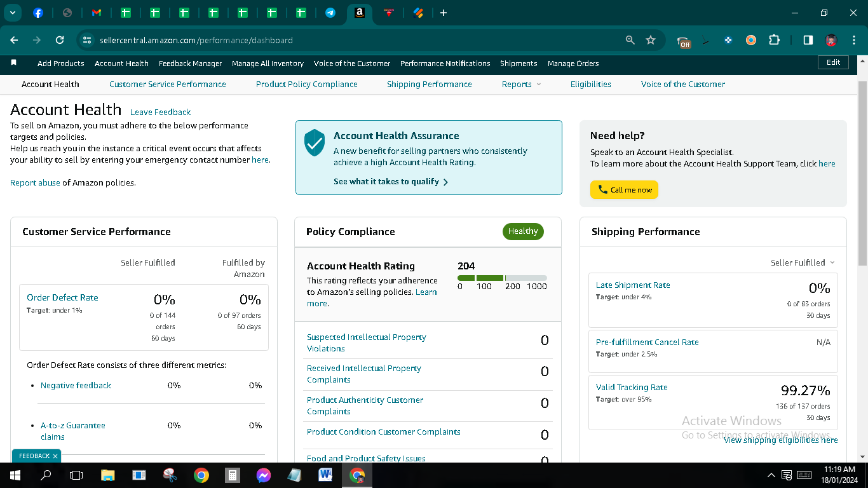Open the Order Defect Rate link

pos(62,297)
